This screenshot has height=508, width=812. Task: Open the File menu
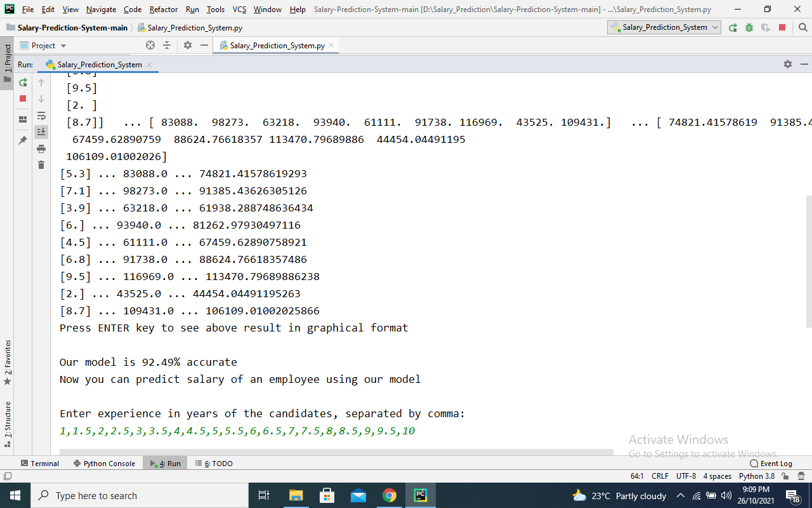pyautogui.click(x=28, y=10)
